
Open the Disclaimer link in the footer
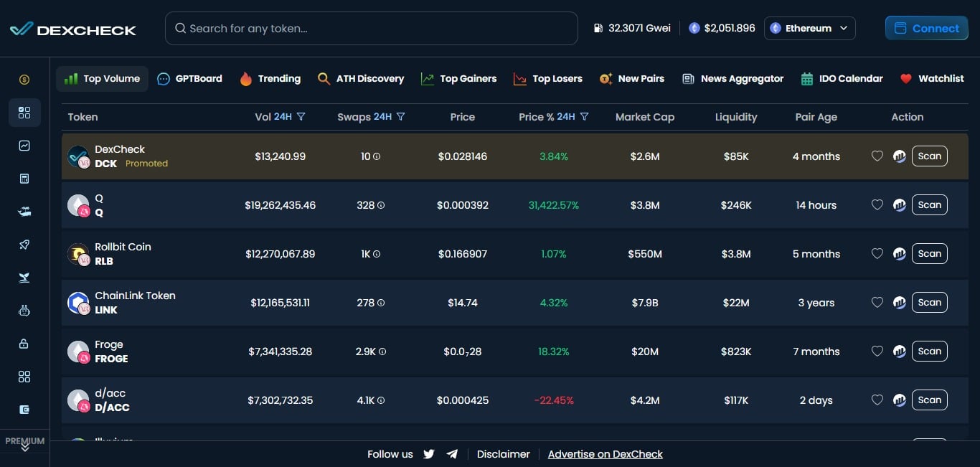click(504, 454)
